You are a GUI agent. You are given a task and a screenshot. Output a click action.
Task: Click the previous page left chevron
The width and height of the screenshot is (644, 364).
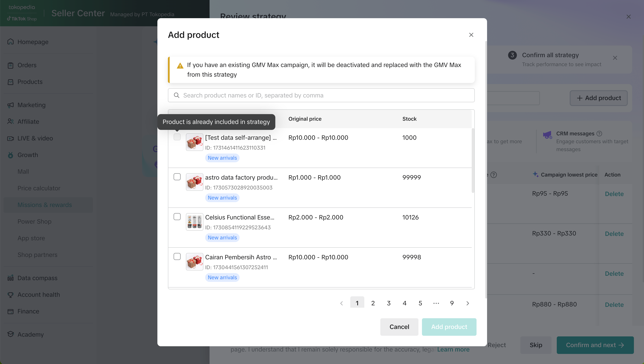pyautogui.click(x=342, y=303)
